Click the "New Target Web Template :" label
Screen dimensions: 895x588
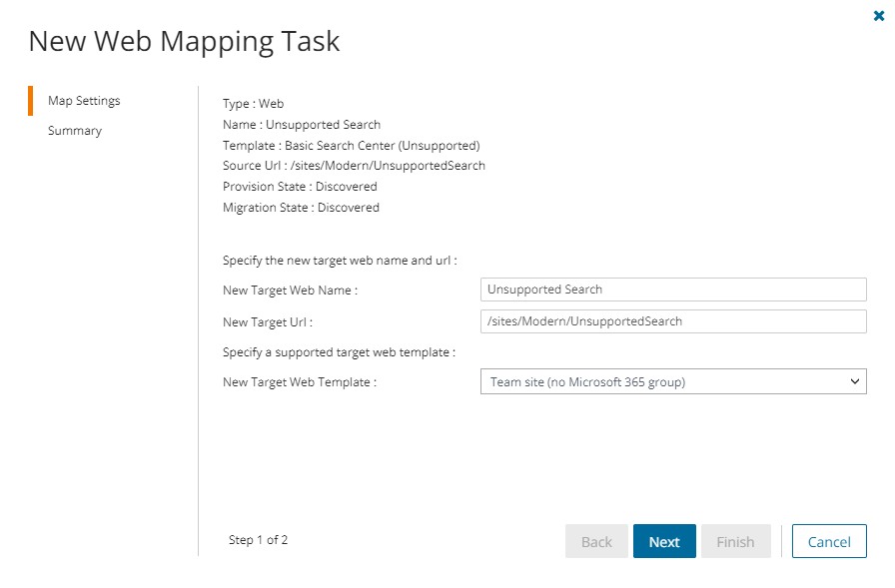click(x=300, y=382)
